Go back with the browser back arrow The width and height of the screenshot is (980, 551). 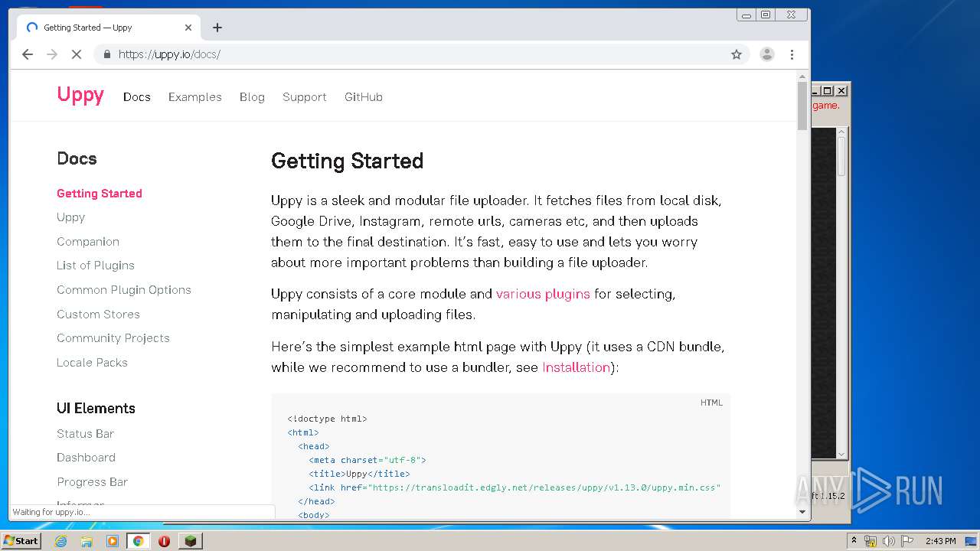pyautogui.click(x=28, y=54)
